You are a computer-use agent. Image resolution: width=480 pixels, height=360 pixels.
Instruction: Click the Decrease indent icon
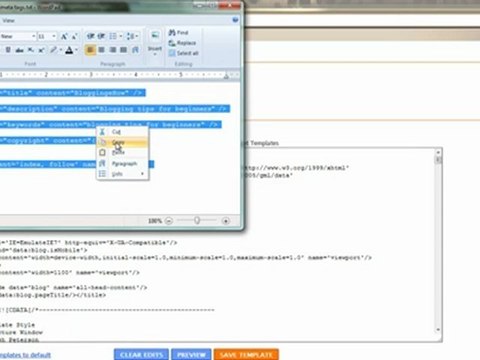click(x=90, y=36)
